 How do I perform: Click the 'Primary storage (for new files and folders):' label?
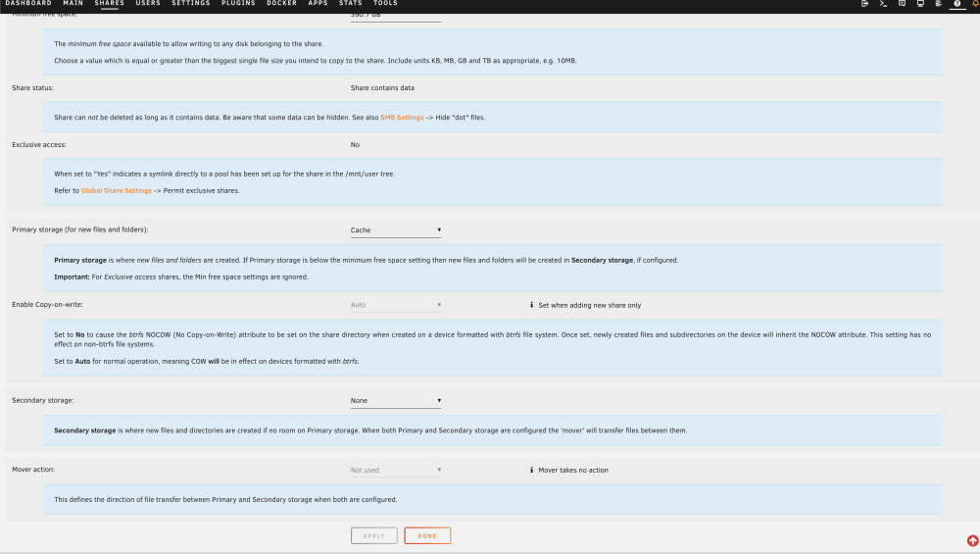[x=80, y=230]
